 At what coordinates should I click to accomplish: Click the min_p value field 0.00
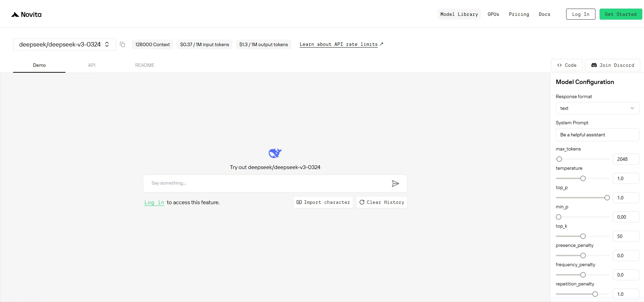tap(626, 217)
